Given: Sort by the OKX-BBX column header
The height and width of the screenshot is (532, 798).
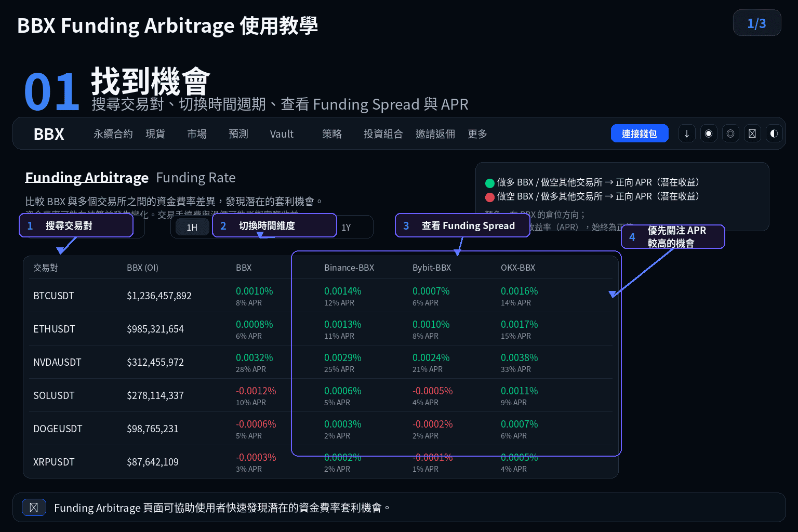Looking at the screenshot, I should coord(518,268).
